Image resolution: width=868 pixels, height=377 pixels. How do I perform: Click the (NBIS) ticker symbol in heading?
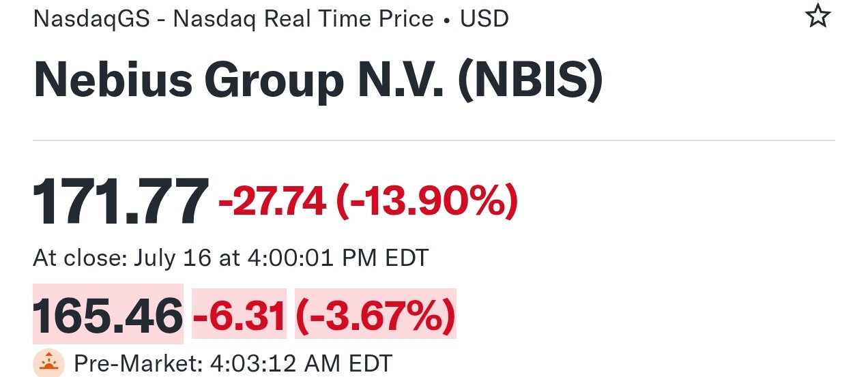click(x=532, y=80)
